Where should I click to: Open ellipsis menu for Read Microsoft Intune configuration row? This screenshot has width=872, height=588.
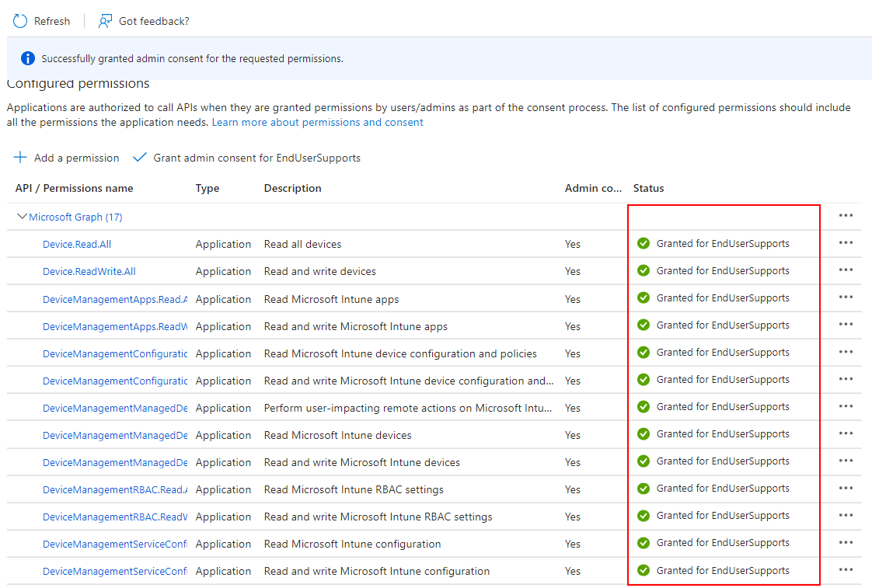click(x=846, y=543)
